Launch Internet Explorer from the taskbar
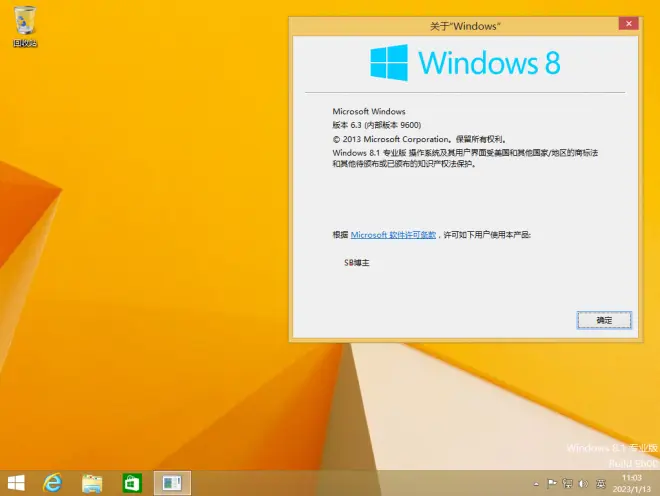 53,483
